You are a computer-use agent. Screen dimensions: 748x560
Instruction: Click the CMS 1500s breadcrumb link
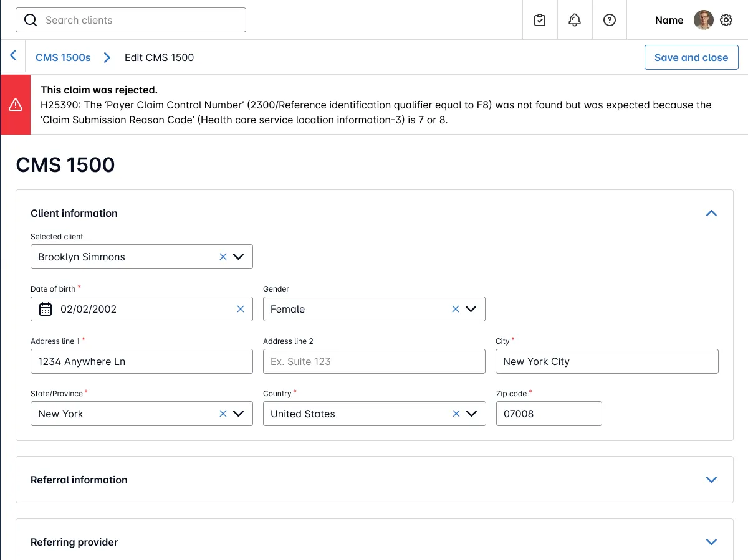click(63, 57)
